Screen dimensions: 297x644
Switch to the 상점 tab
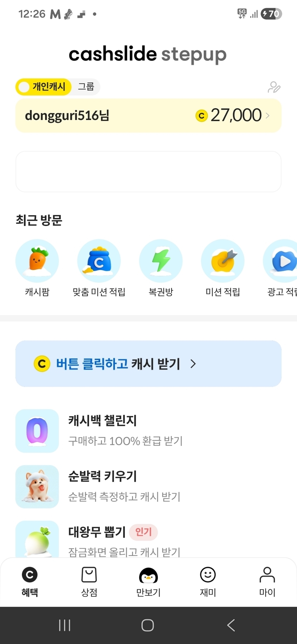click(89, 582)
